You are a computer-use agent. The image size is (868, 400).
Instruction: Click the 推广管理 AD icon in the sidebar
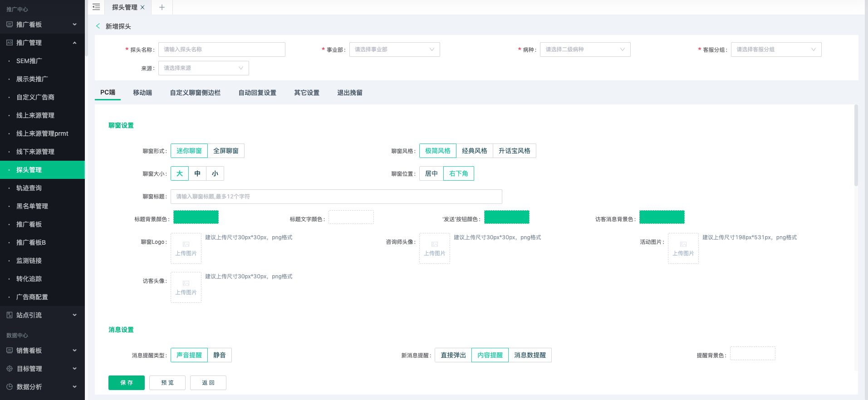(10, 43)
